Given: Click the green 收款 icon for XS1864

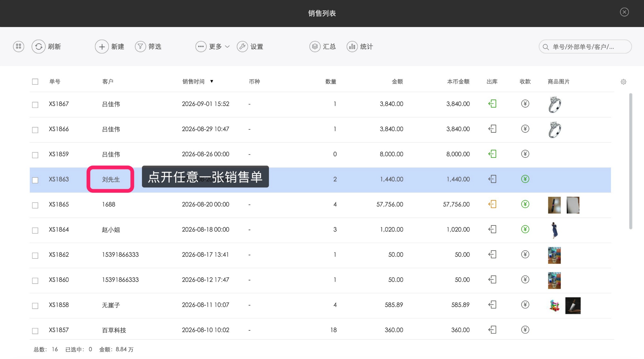Looking at the screenshot, I should [x=525, y=229].
